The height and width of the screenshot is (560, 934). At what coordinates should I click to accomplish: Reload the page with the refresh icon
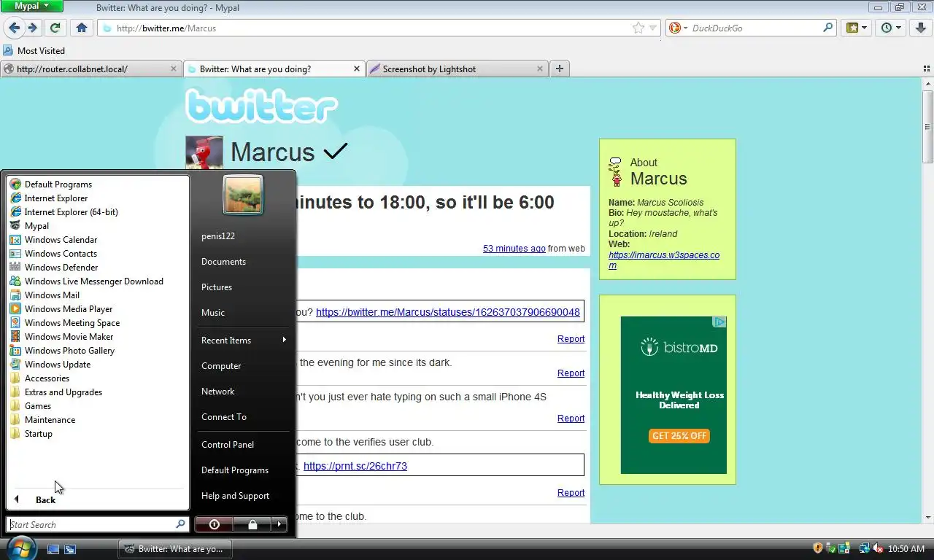tap(55, 28)
